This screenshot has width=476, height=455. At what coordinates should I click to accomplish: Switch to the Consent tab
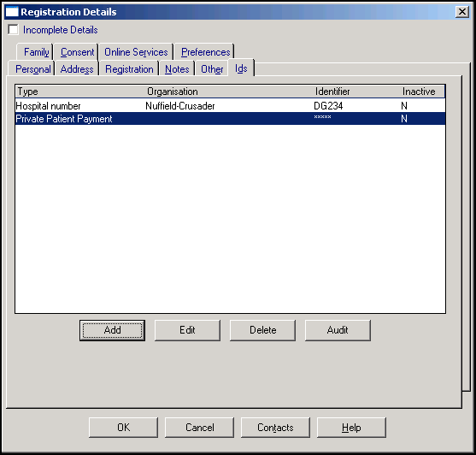click(x=77, y=52)
